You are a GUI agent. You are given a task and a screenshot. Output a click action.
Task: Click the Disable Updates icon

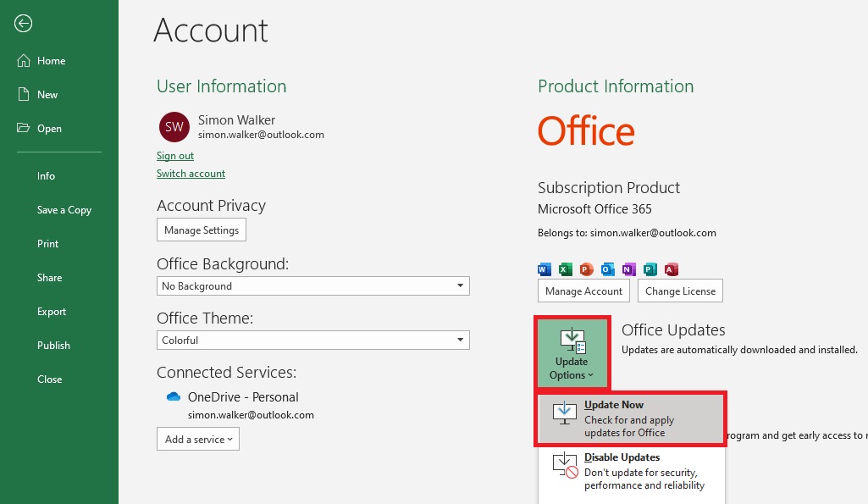pos(565,465)
